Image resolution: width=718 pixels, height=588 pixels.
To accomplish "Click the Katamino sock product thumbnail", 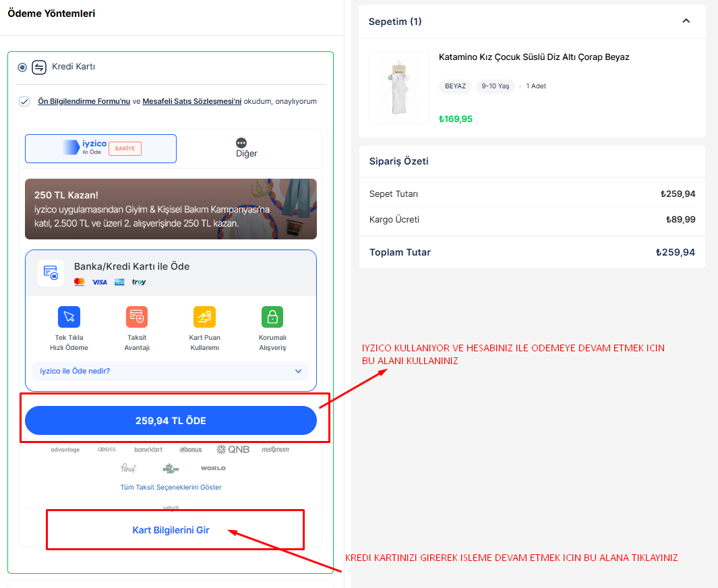I will [x=399, y=88].
